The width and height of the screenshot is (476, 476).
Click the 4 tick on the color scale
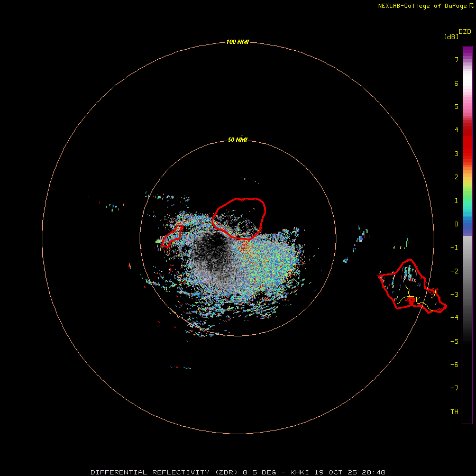click(456, 130)
